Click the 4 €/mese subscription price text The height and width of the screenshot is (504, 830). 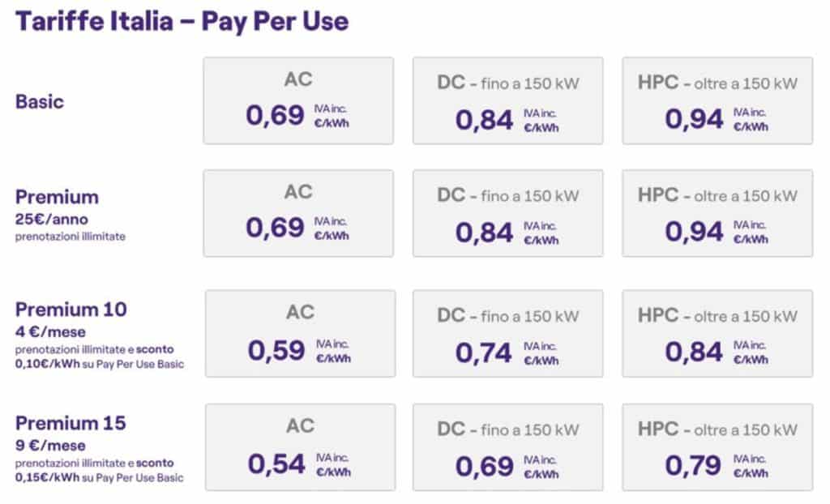[x=50, y=332]
